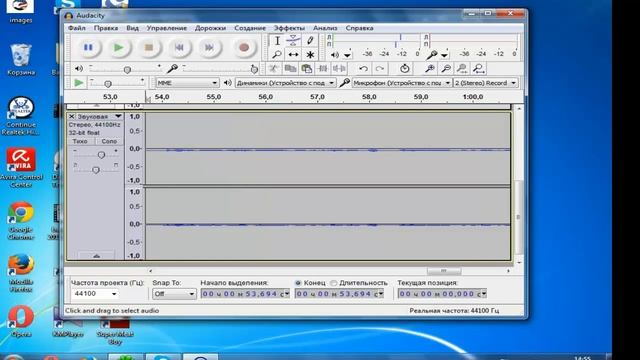This screenshot has width=640, height=360.
Task: Click the horizontal scrollbar thumb
Action: 444,271
